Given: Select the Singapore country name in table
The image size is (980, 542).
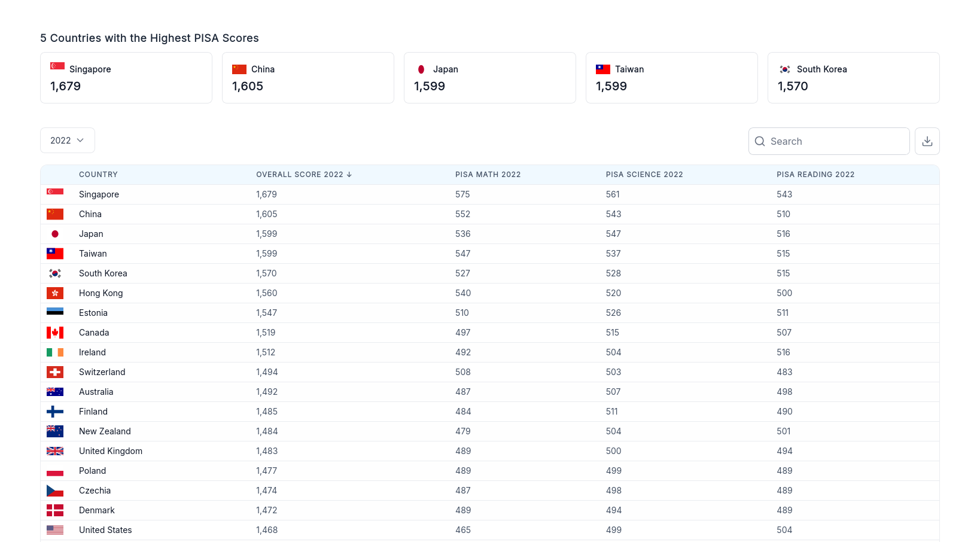Looking at the screenshot, I should point(99,194).
